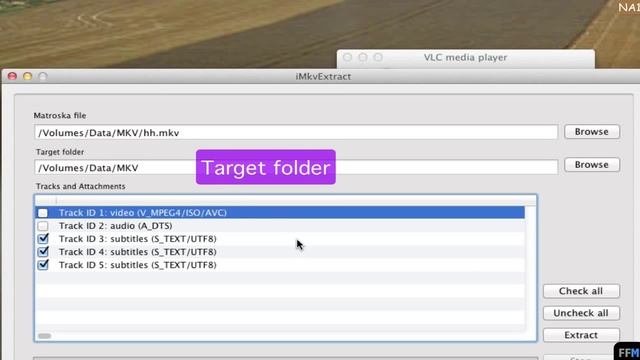The height and width of the screenshot is (360, 640).
Task: Select row 'Track ID 2: audio (A_DTS)'
Action: pos(280,226)
